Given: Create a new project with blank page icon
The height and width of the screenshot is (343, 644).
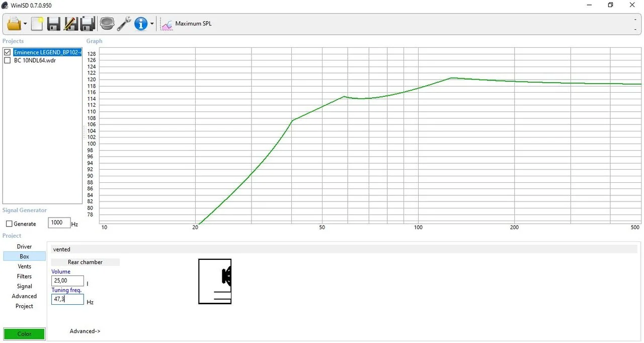Looking at the screenshot, I should click(37, 24).
